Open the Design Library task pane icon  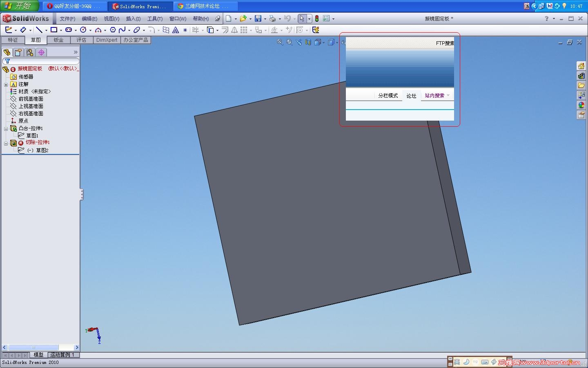581,76
